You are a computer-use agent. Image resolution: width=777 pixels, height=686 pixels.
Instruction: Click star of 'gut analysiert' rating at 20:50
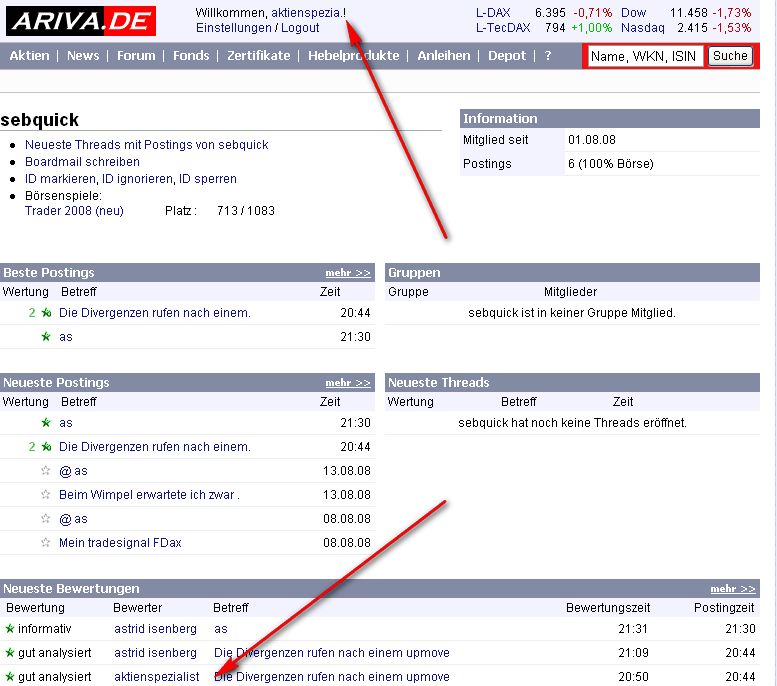9,676
